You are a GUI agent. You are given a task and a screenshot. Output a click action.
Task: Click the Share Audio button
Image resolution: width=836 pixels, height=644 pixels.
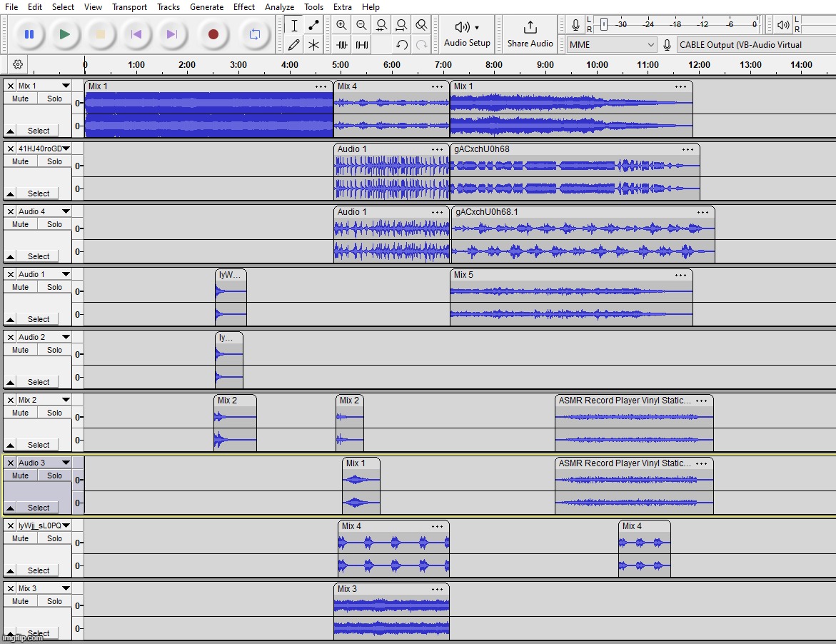[x=530, y=33]
